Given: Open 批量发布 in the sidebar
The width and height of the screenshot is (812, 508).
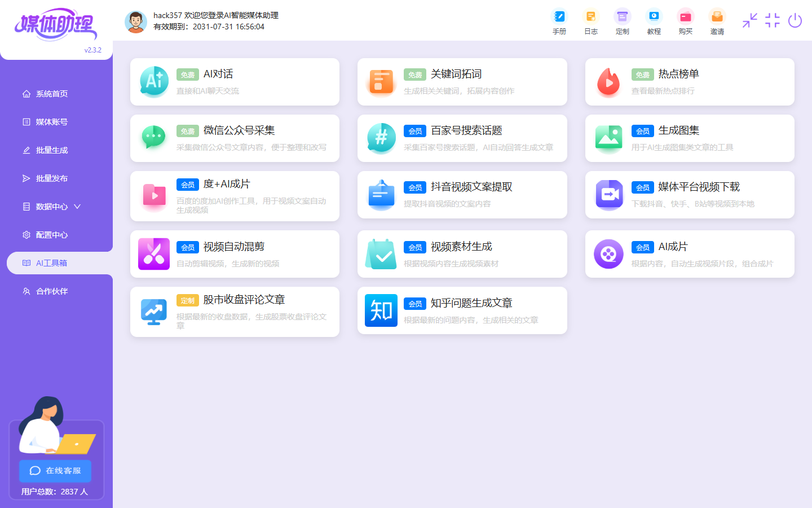Looking at the screenshot, I should (x=52, y=178).
